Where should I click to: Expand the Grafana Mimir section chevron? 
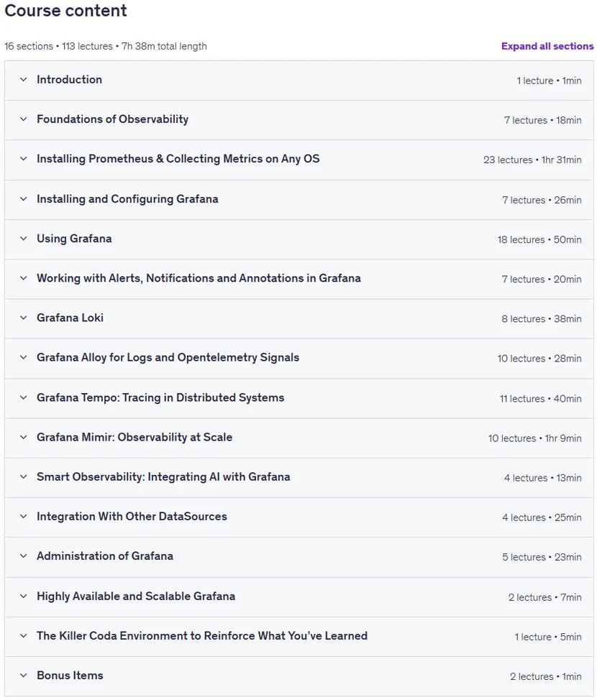click(23, 437)
